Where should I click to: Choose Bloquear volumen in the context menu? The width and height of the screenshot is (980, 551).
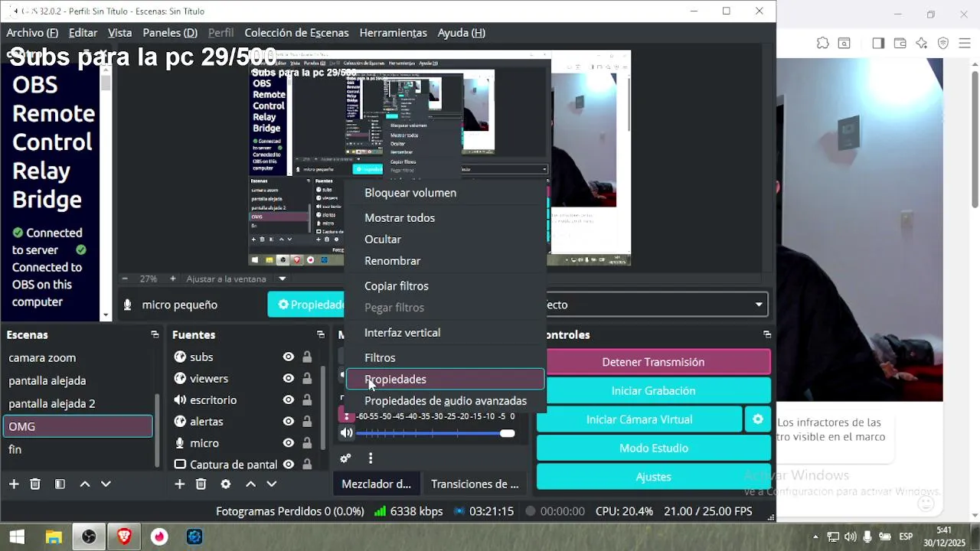coord(446,193)
